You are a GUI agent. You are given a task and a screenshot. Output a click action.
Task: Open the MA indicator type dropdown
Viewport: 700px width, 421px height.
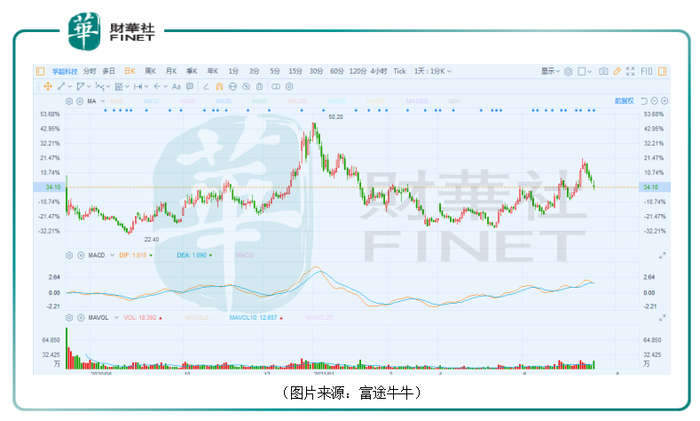coord(103,101)
